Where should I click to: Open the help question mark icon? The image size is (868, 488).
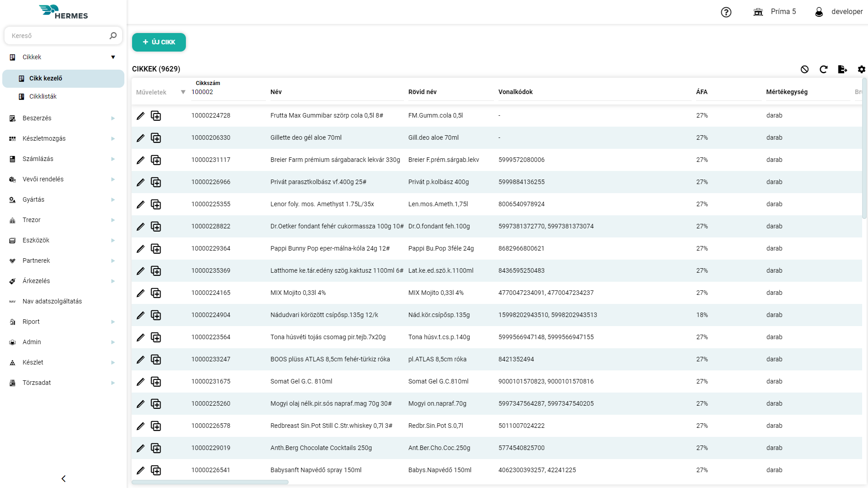click(x=726, y=12)
